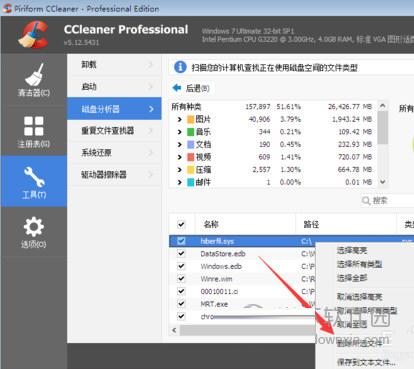
Task: Open the Options (选项) gear section
Action: pyautogui.click(x=34, y=232)
